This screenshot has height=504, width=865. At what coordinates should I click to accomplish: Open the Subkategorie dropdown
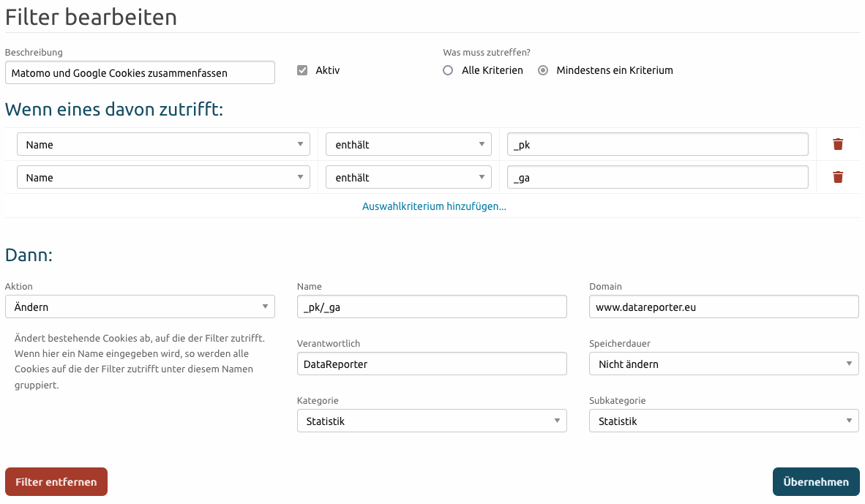point(724,421)
